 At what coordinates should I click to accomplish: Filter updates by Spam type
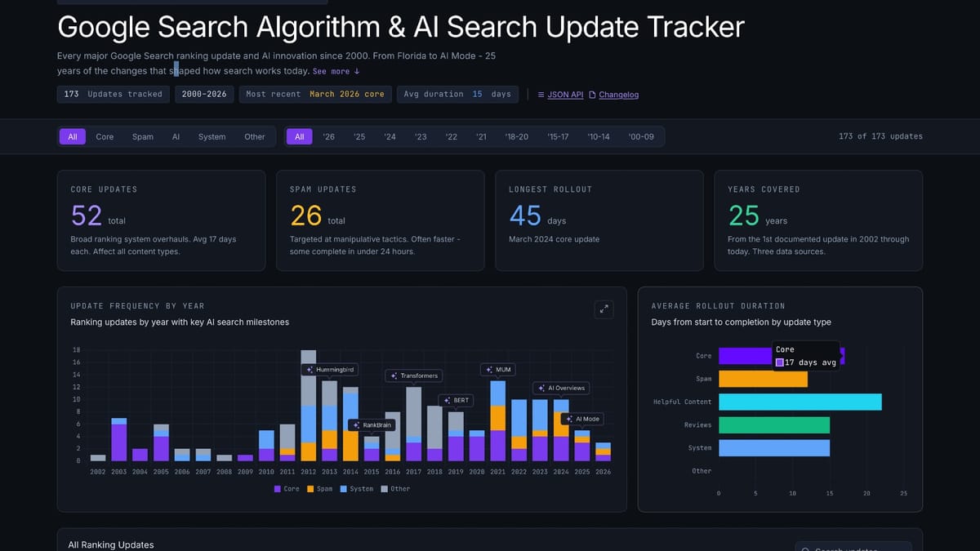143,136
